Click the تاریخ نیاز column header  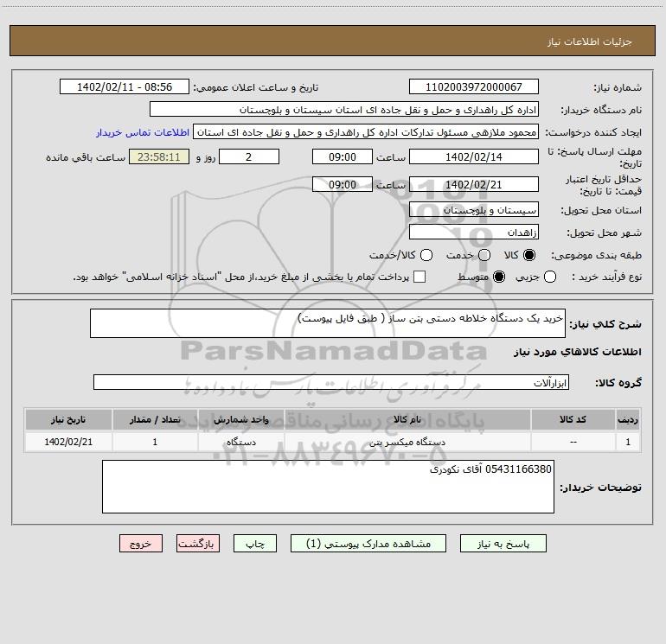point(68,419)
